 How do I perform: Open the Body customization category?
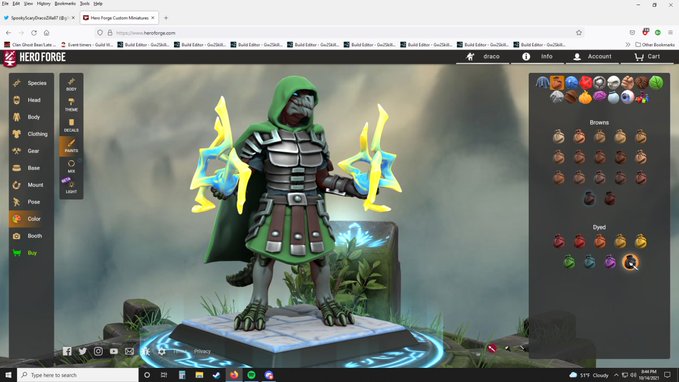pyautogui.click(x=31, y=117)
